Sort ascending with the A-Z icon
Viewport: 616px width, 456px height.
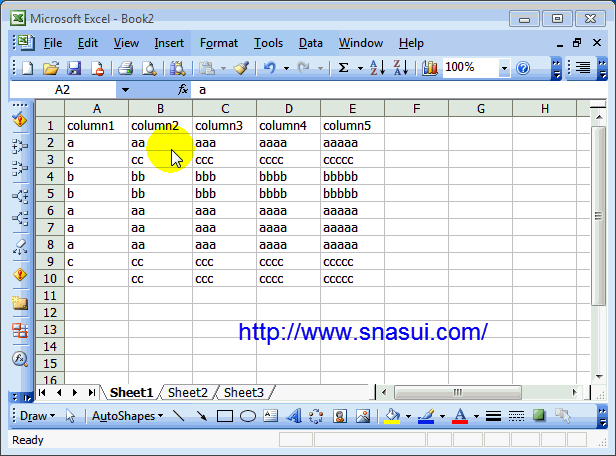[377, 68]
